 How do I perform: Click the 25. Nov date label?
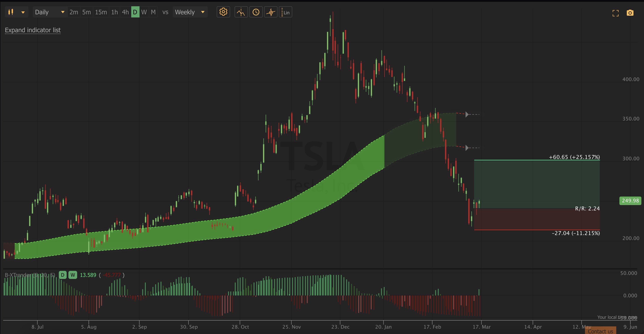292,327
